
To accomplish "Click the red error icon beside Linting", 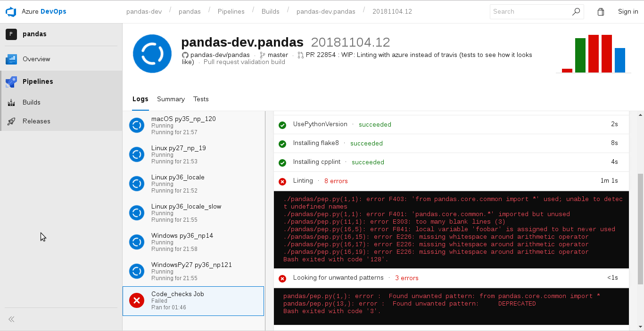I will tap(282, 181).
